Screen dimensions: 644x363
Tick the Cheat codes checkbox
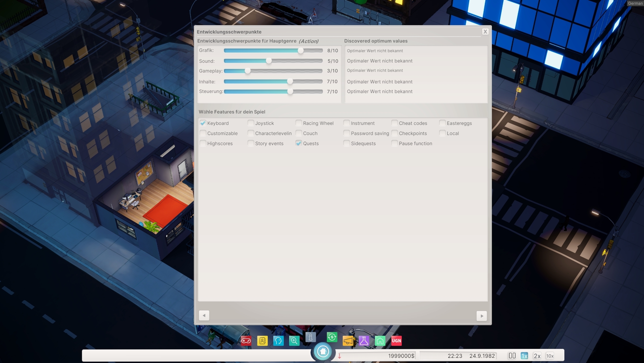pos(394,123)
